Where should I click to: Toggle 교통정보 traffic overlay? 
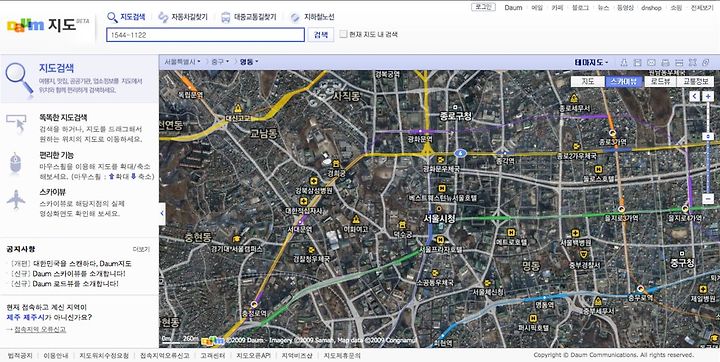696,82
